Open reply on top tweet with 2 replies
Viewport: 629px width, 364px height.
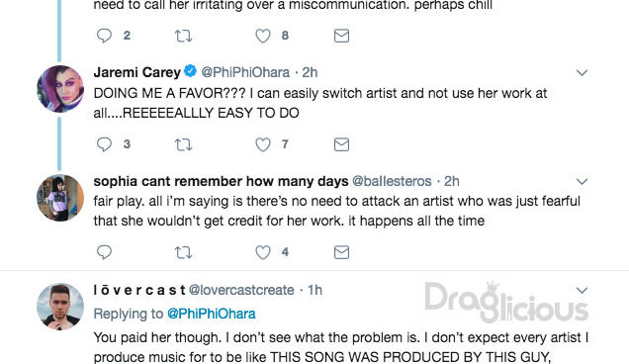pyautogui.click(x=104, y=36)
